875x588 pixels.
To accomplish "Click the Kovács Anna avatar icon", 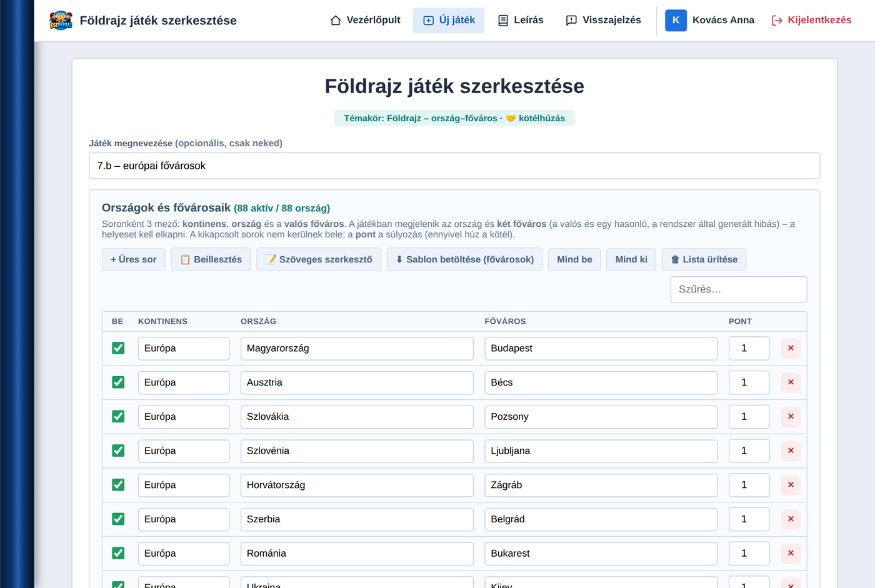I will (676, 21).
